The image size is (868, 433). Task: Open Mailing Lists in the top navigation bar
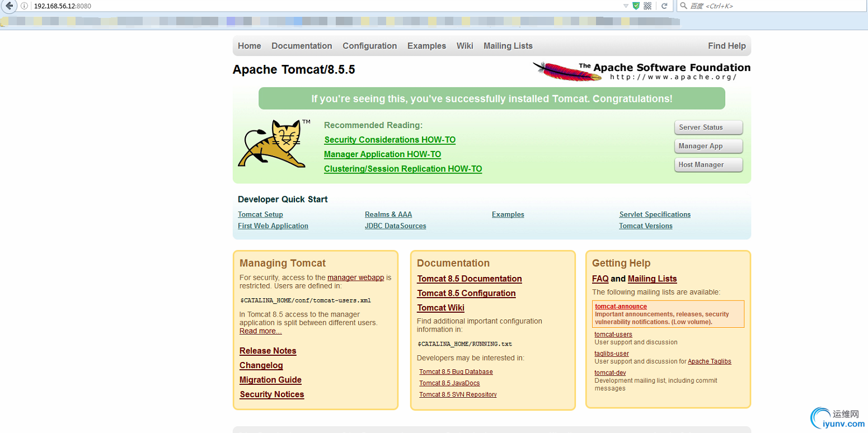click(x=508, y=46)
